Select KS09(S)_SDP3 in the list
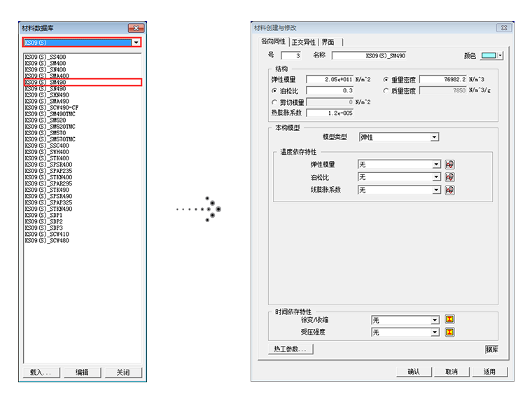 coord(43,228)
